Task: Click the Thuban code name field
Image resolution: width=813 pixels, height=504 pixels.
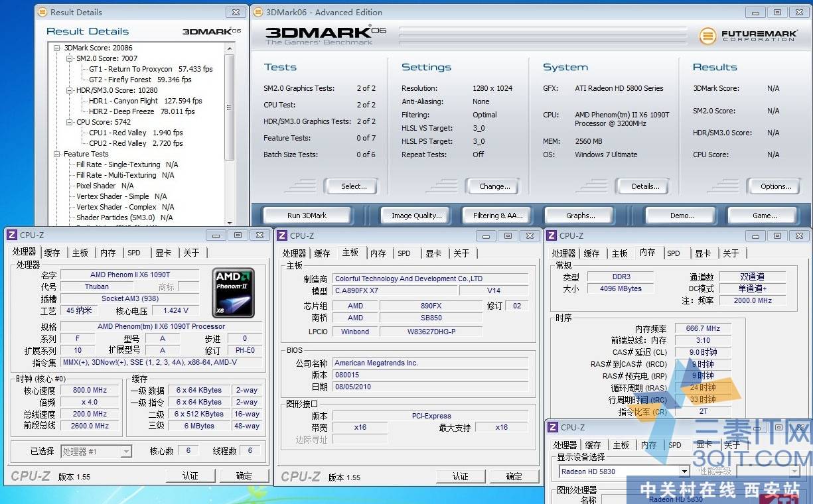Action: pos(97,286)
